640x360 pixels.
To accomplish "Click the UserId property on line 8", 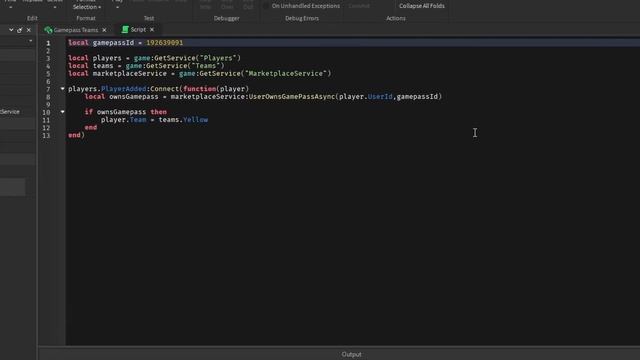I will [380, 96].
